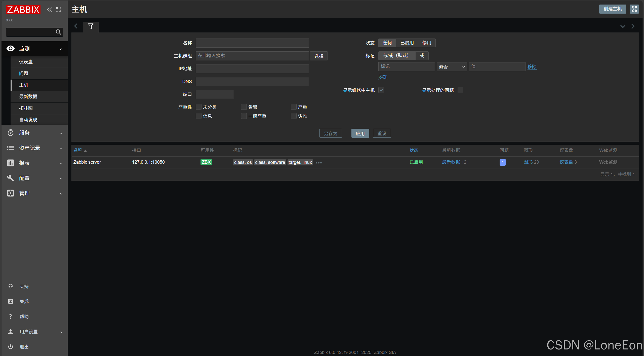The height and width of the screenshot is (356, 644).
Task: Open the 包含 tag operator dropdown
Action: [452, 67]
